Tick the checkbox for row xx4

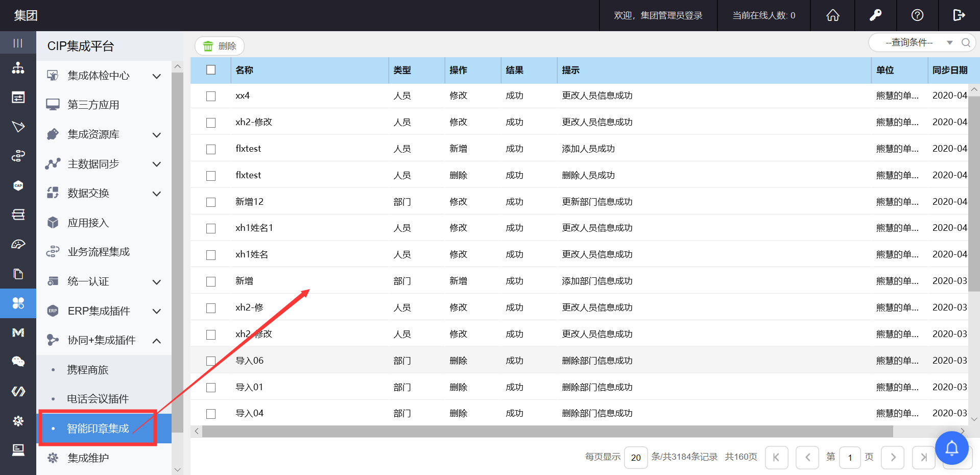click(211, 96)
